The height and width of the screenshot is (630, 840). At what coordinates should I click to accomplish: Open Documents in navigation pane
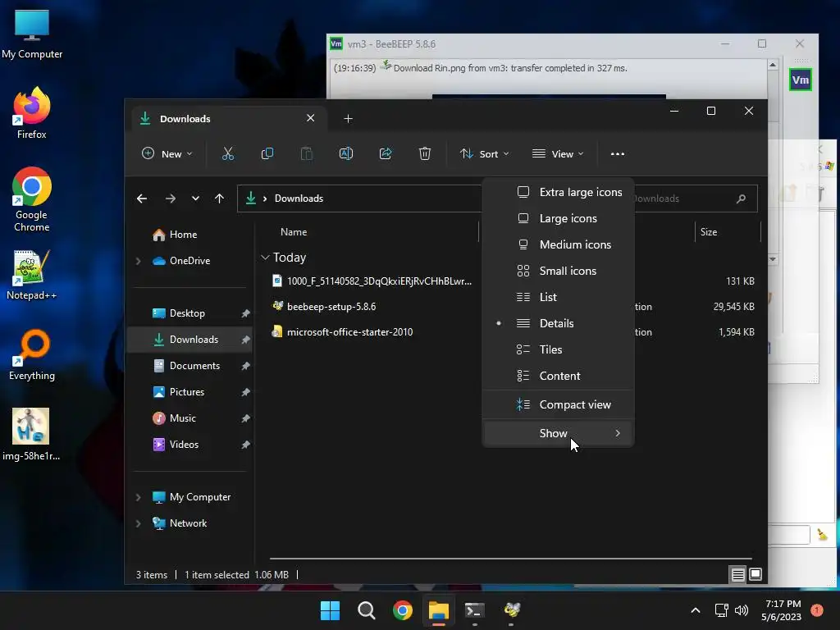[194, 366]
